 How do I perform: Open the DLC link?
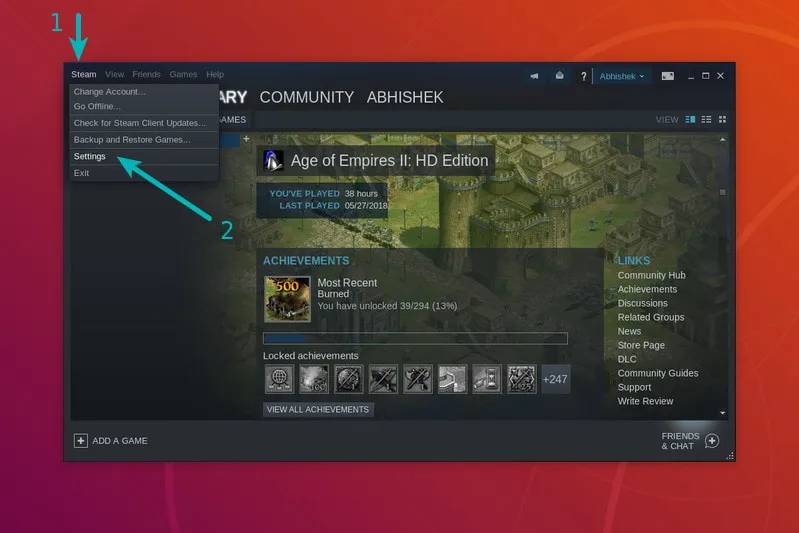(627, 359)
